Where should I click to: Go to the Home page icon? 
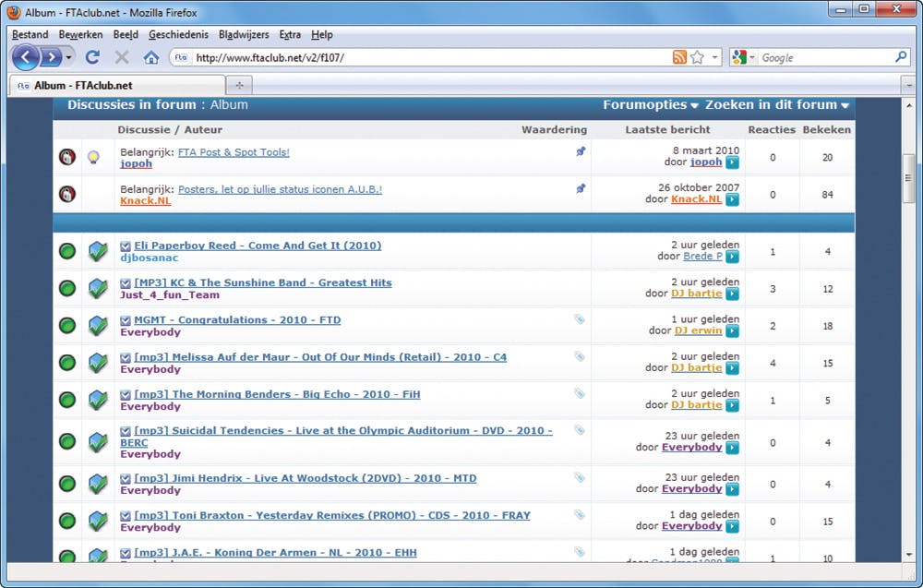[151, 57]
